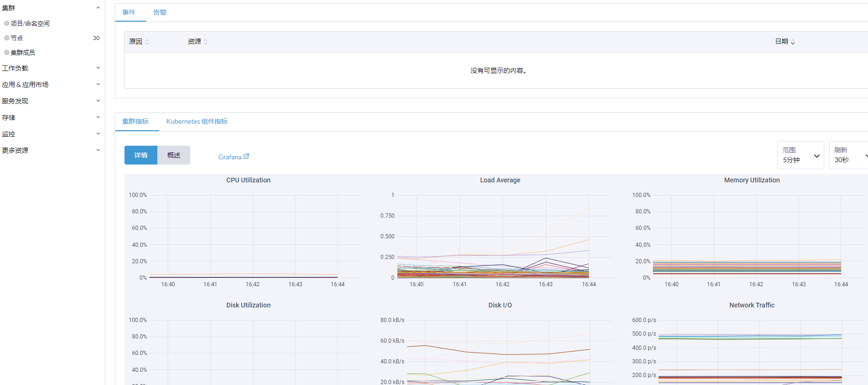Image resolution: width=868 pixels, height=385 pixels.
Task: Click the 0.750 label on Load Average axis
Action: coord(387,216)
